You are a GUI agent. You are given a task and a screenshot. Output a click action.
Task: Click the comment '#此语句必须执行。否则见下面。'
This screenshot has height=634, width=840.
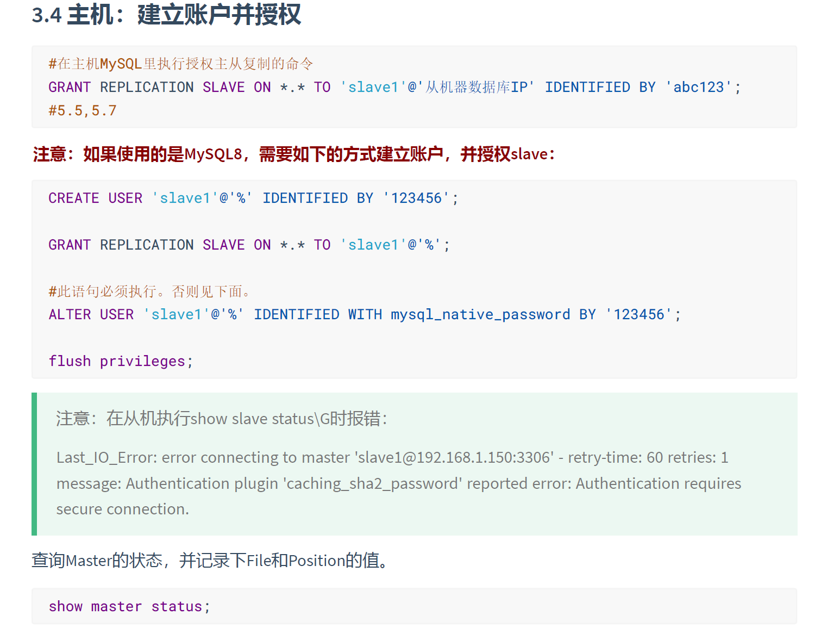[150, 291]
